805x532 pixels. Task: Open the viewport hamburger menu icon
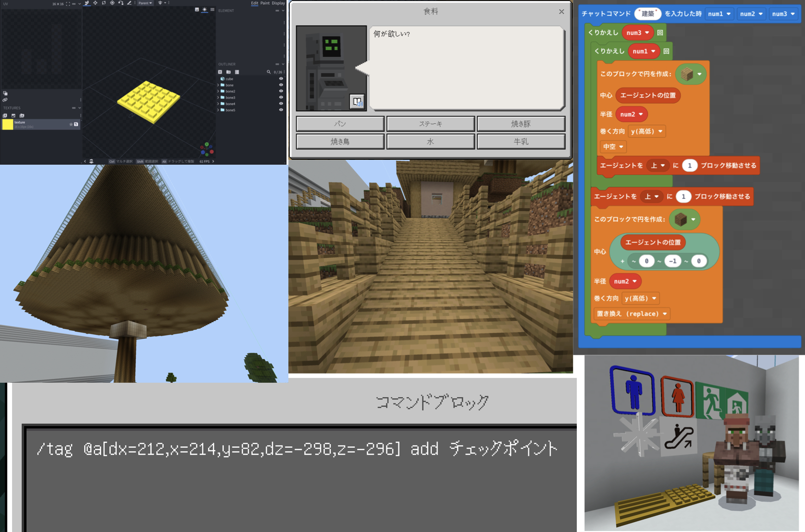point(212,10)
